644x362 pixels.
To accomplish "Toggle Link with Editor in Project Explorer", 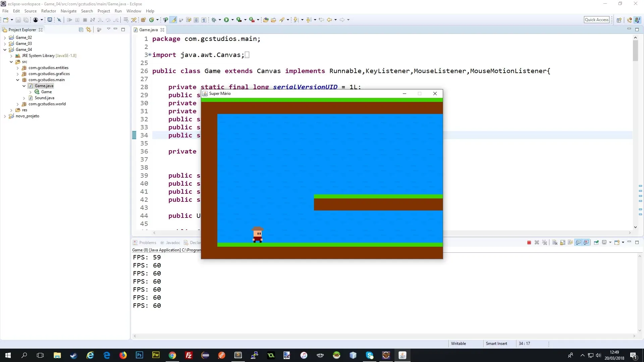I will [89, 29].
